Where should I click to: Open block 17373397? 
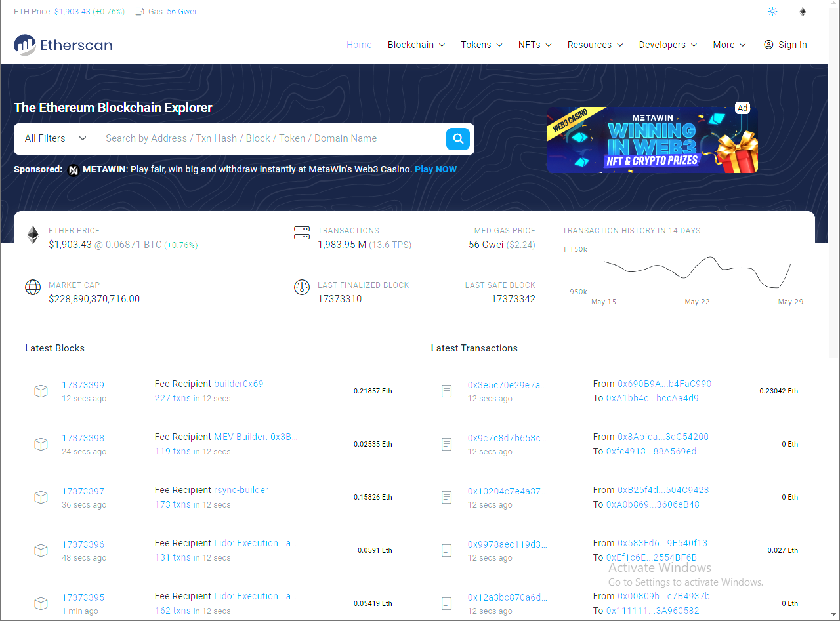[83, 491]
